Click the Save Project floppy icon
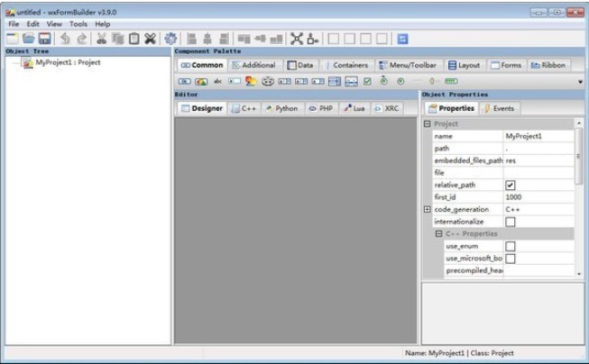The height and width of the screenshot is (364, 589). [44, 39]
